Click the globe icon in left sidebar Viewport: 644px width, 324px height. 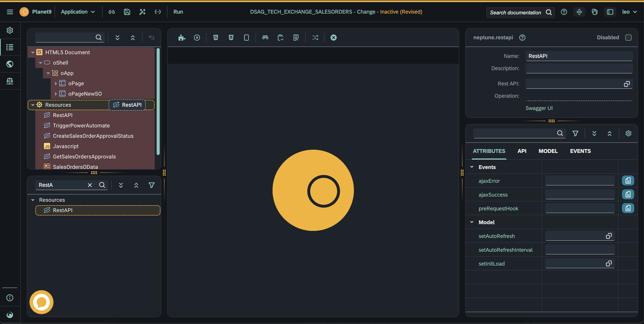point(10,64)
